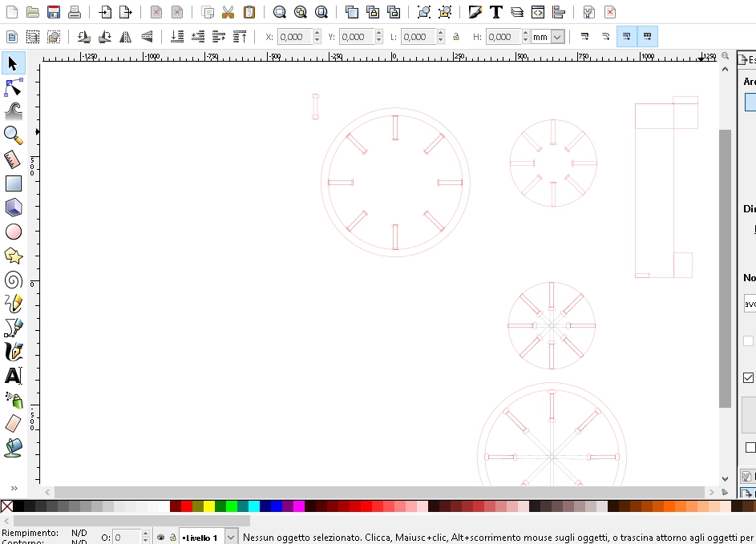
Task: Select the Rectangle tool
Action: [14, 183]
